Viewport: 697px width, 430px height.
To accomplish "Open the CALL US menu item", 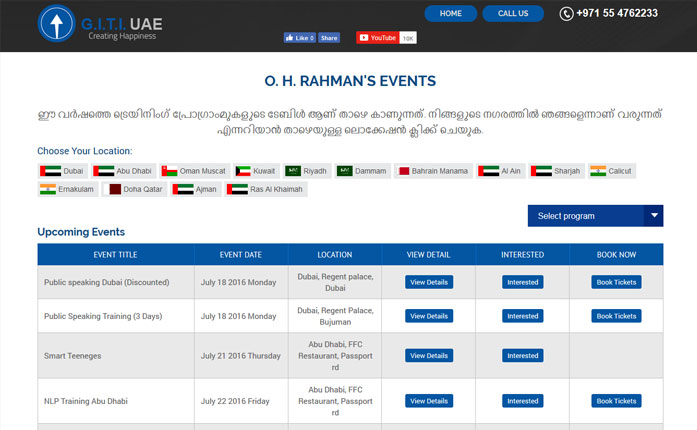I will (513, 13).
